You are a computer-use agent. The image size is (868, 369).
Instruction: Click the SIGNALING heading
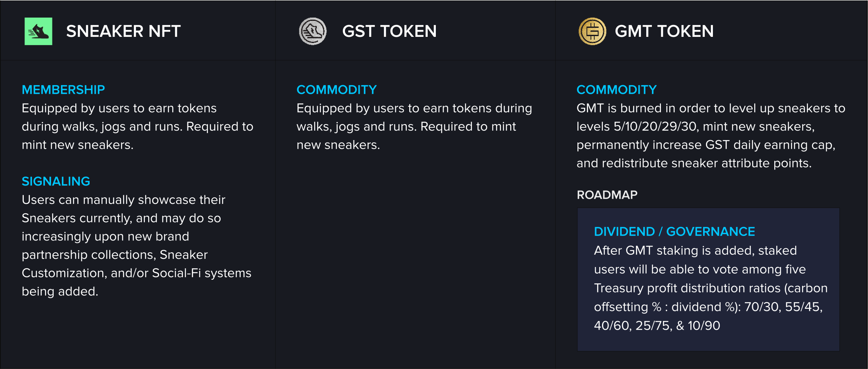(56, 181)
